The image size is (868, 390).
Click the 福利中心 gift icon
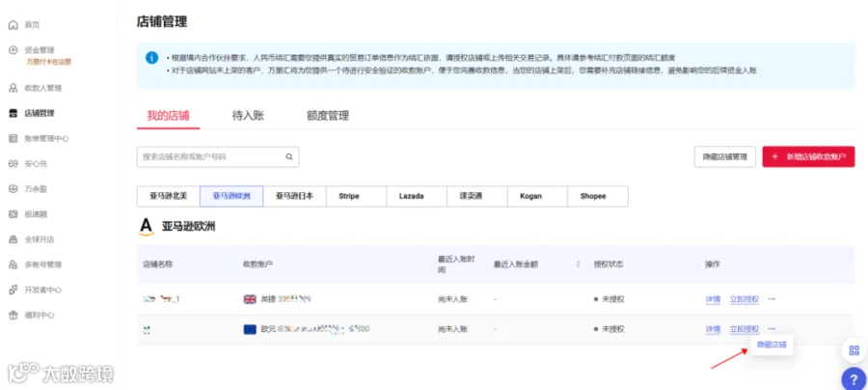[14, 316]
